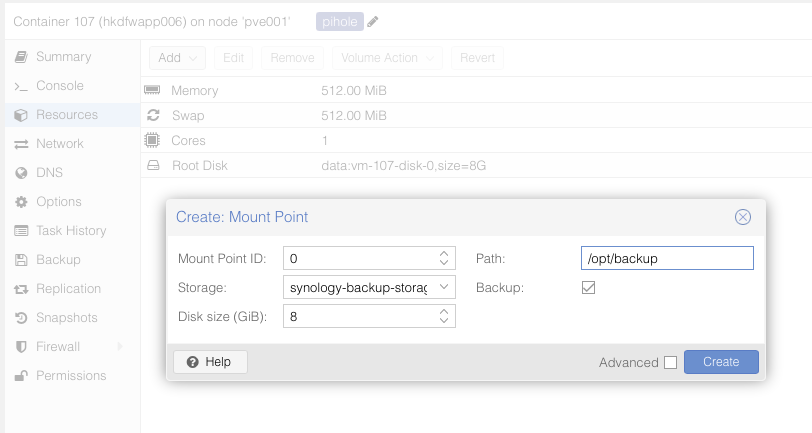
Task: Click the Remove button in toolbar
Action: coord(292,57)
